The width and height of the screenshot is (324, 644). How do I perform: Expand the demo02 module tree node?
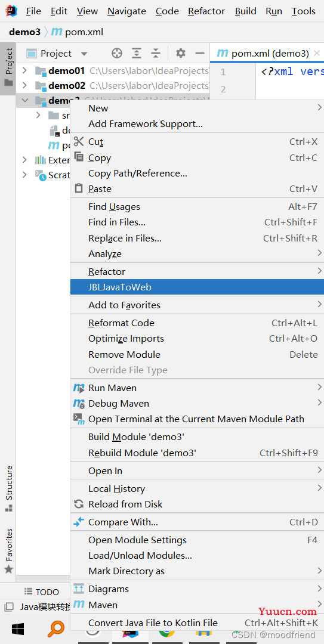pos(24,85)
